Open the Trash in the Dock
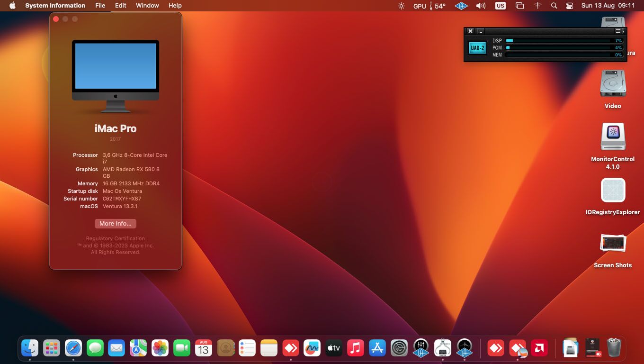Viewport: 644px width, 364px height. coord(614,347)
